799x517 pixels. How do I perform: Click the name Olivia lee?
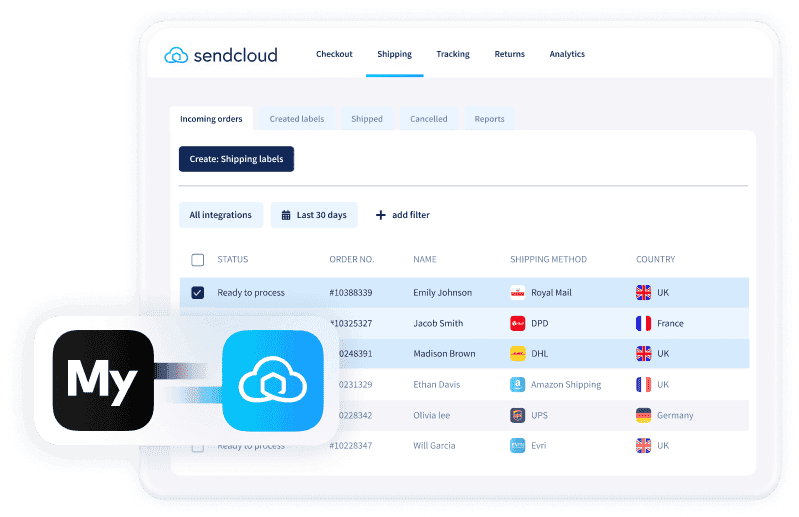(x=432, y=415)
